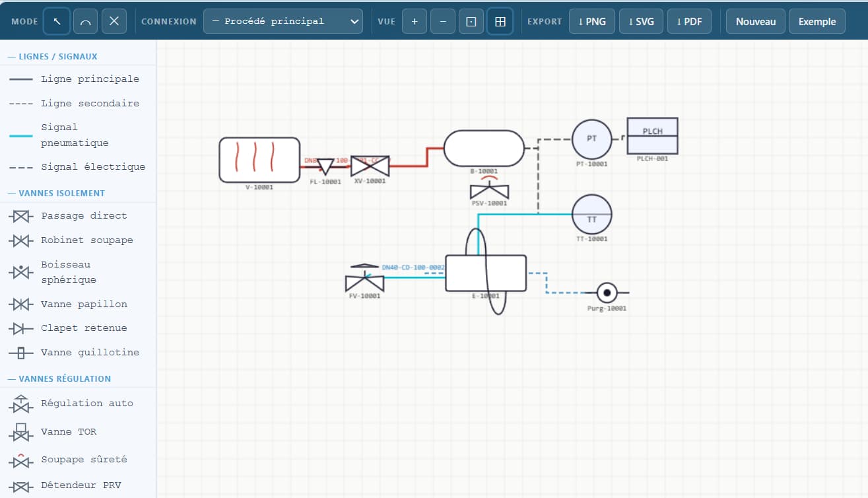The height and width of the screenshot is (498, 868).
Task: Export the diagram as PDF
Action: [689, 22]
